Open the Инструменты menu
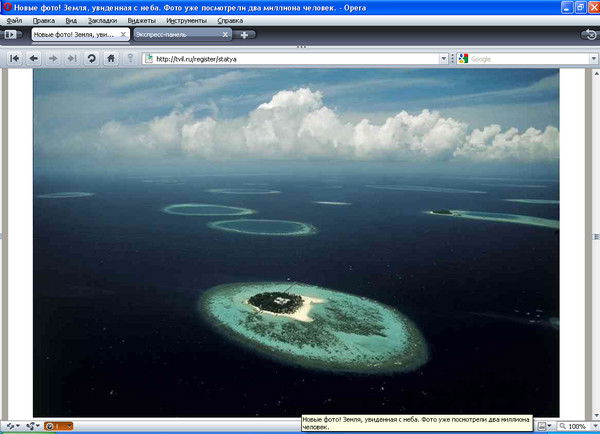Viewport: 600px width, 434px height. 187,20
